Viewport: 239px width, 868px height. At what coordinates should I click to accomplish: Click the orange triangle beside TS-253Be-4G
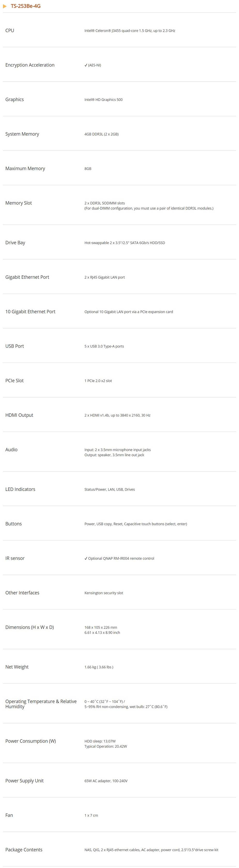[x=5, y=6]
